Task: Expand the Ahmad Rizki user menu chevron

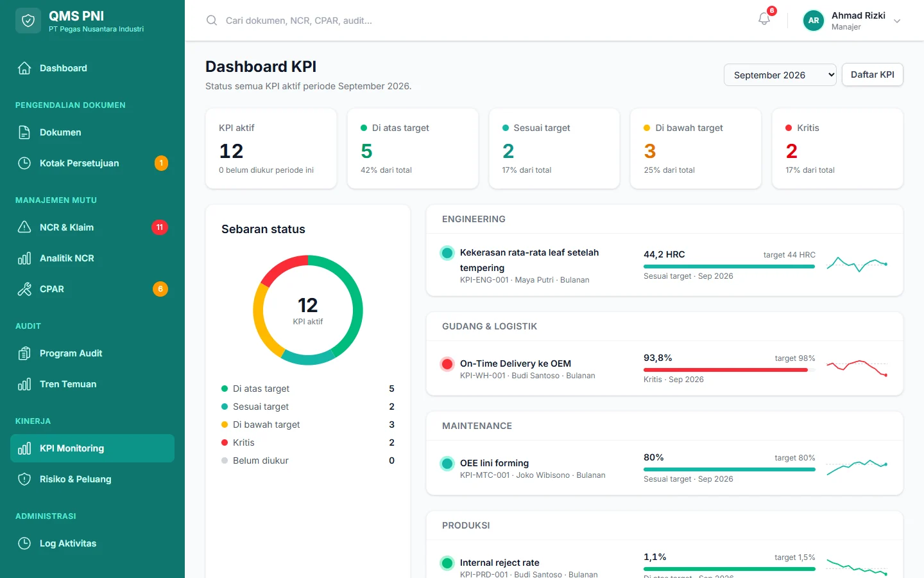Action: point(897,21)
